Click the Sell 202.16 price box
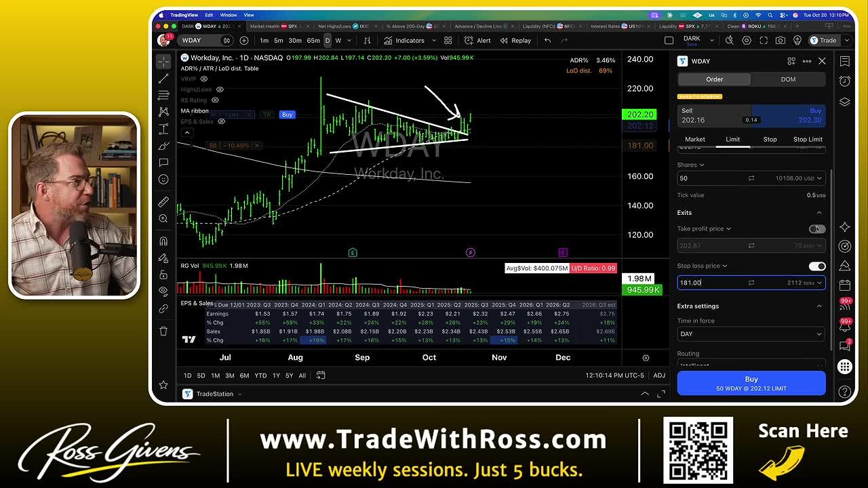 tap(714, 115)
